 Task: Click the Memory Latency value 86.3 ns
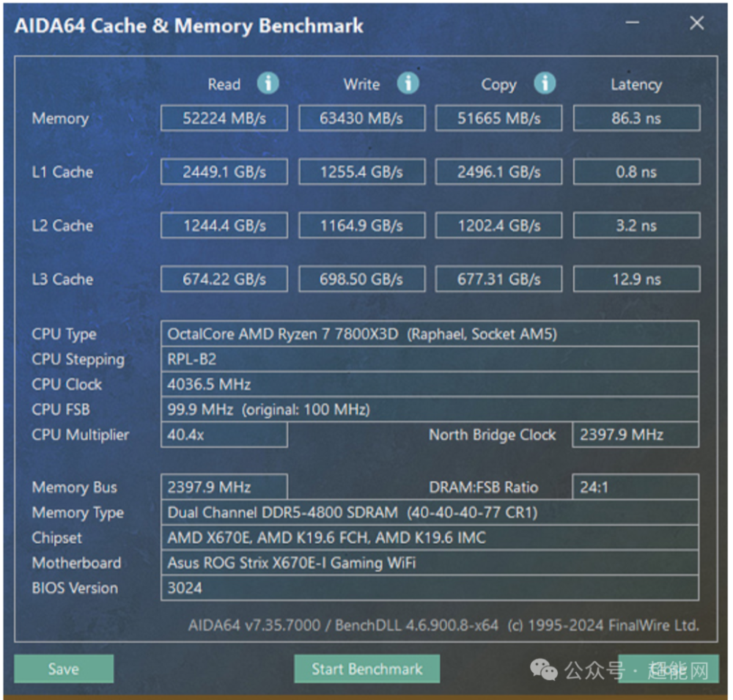pos(636,118)
